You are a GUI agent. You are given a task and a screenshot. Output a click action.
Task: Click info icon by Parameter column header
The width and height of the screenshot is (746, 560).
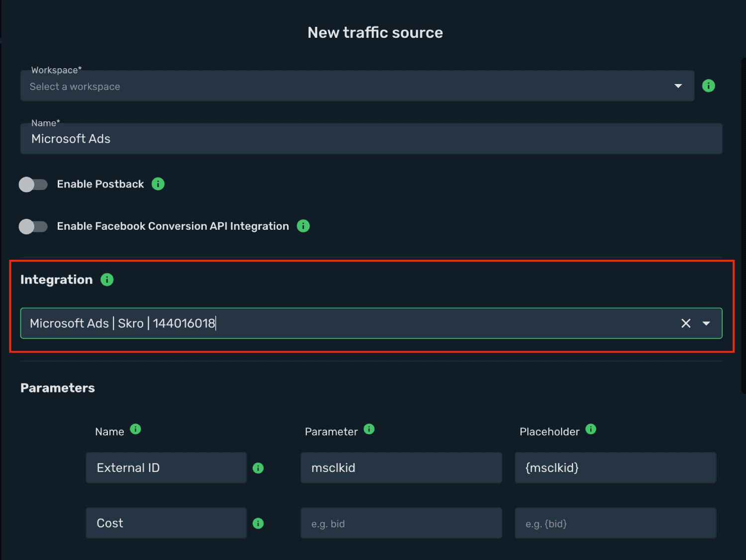click(369, 429)
